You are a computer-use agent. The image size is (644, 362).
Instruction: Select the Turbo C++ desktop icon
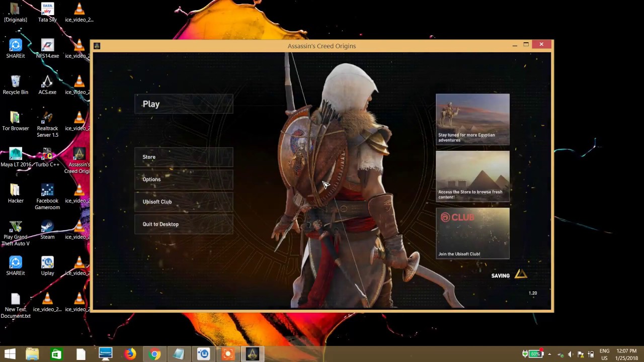[x=47, y=157]
